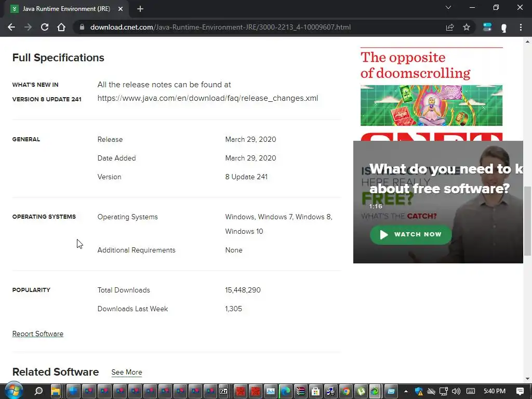Open volume speaker tray icon

tap(456, 391)
